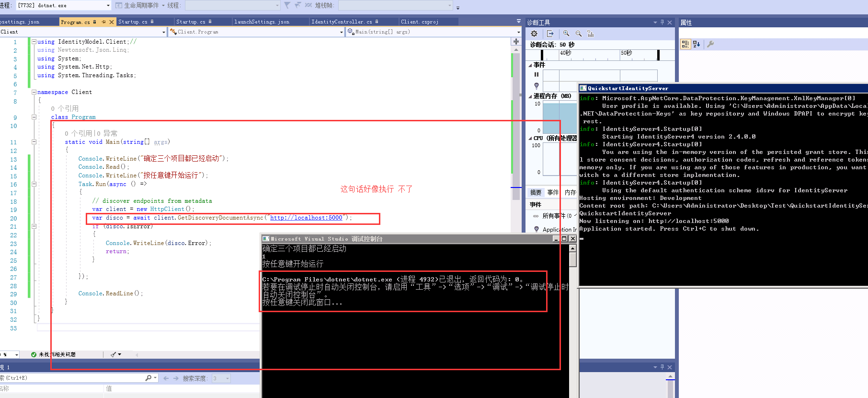Image resolution: width=868 pixels, height=398 pixels.
Task: Zoom out on the diagnostics timeline
Action: (579, 34)
